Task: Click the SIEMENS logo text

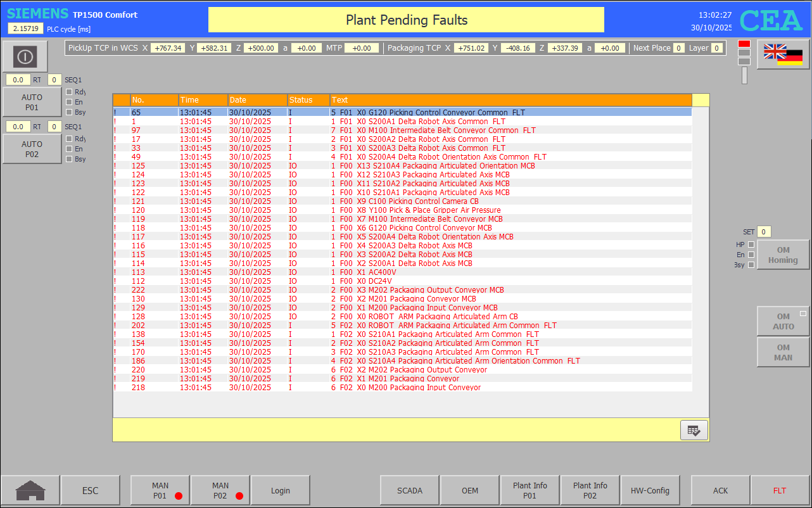Action: (x=37, y=14)
